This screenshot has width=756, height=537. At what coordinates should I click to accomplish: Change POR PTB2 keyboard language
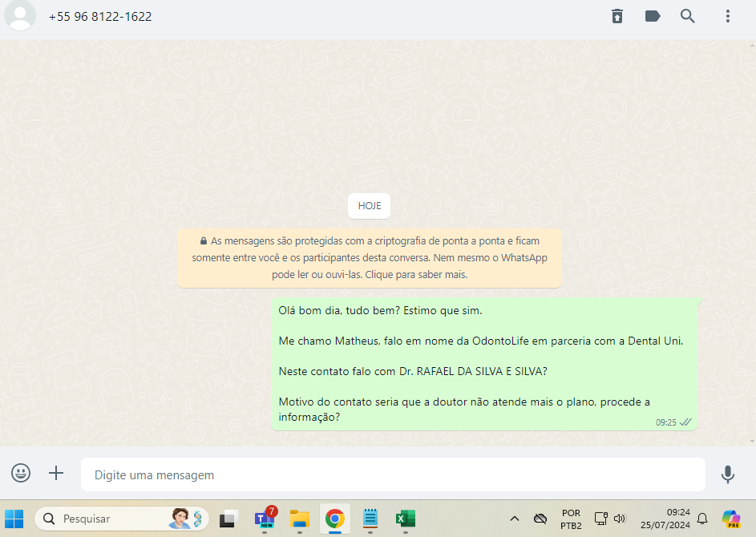(x=571, y=519)
